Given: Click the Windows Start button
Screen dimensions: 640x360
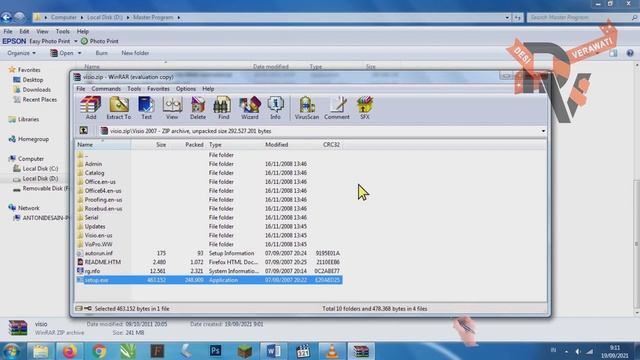Looking at the screenshot, I should pos(11,351).
